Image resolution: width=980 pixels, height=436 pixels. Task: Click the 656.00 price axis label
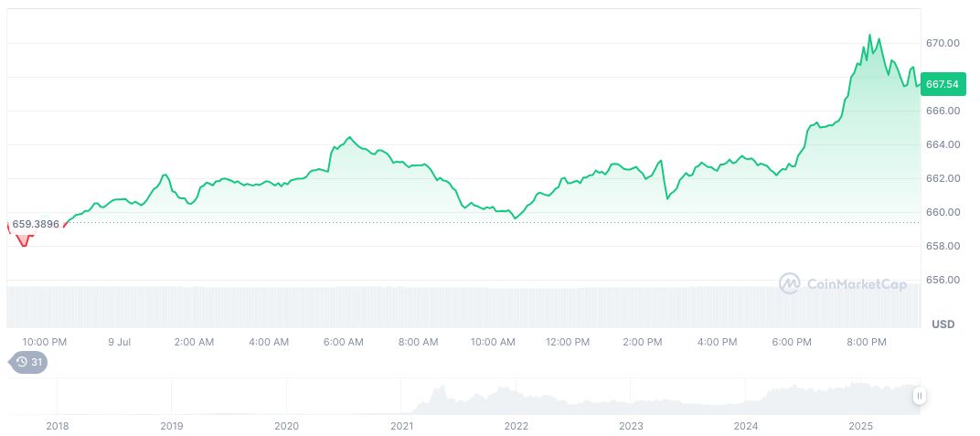tap(942, 280)
